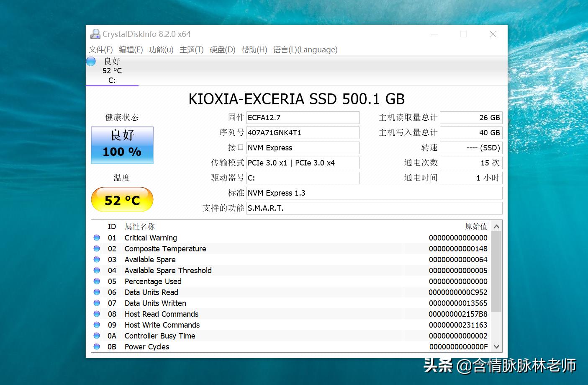Click the blue dot next to Data Units Read
The height and width of the screenshot is (385, 588).
(97, 292)
